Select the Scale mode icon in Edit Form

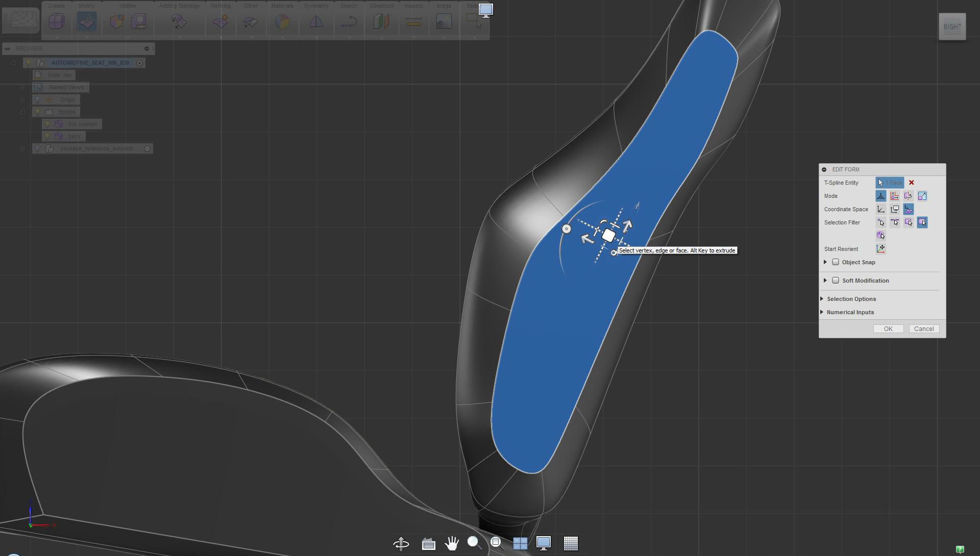(922, 196)
